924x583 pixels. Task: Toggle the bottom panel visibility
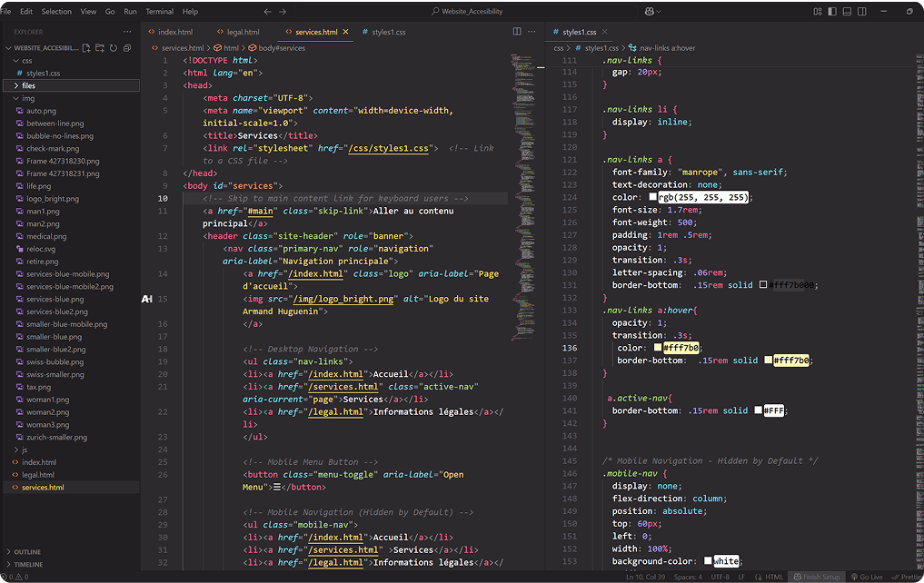coord(847,12)
